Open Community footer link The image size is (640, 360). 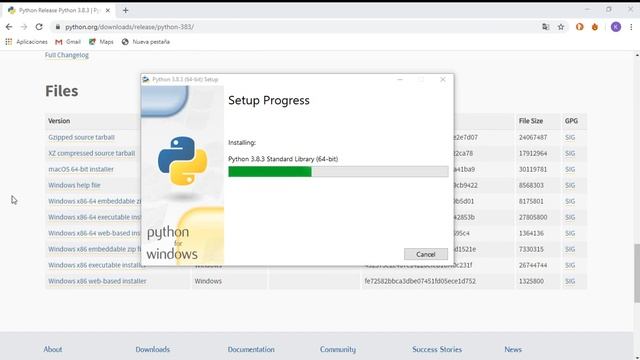tap(338, 349)
